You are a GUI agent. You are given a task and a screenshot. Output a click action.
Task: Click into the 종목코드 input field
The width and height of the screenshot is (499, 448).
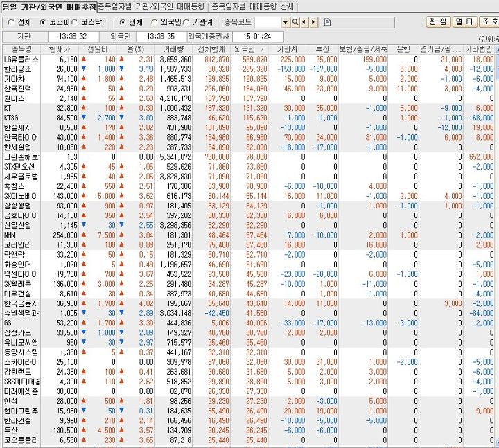pyautogui.click(x=268, y=22)
